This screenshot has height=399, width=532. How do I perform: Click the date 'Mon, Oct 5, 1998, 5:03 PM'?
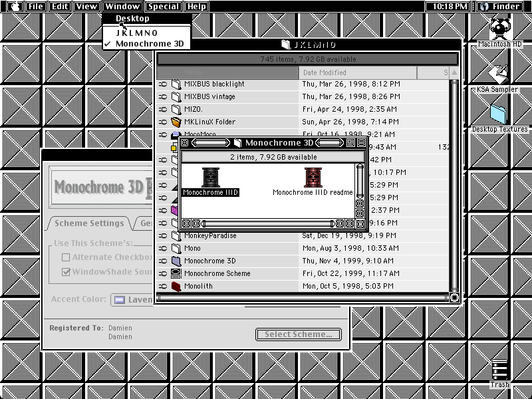348,286
